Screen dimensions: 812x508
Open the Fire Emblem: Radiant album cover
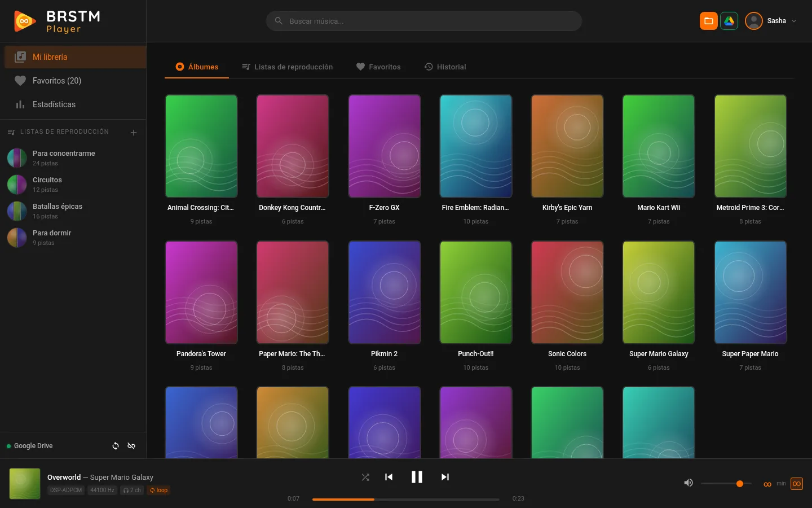(x=476, y=146)
